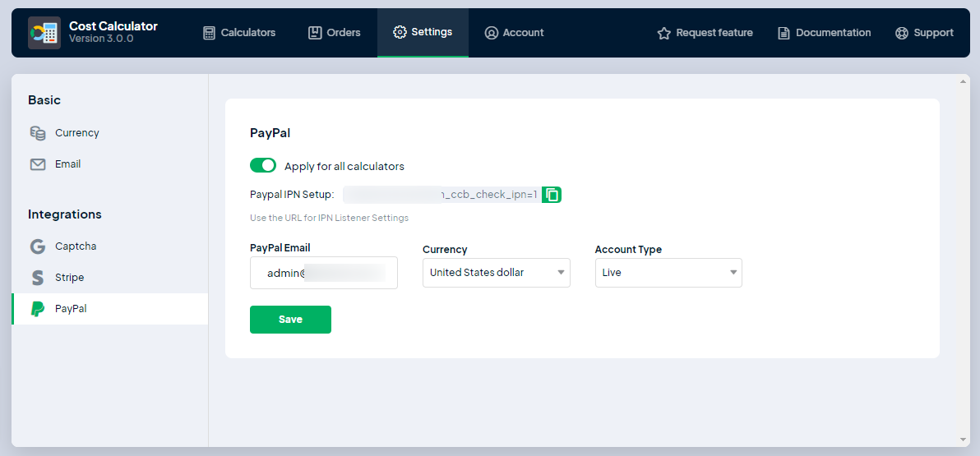This screenshot has height=456, width=980.
Task: Click the Request feature link
Action: pyautogui.click(x=705, y=33)
